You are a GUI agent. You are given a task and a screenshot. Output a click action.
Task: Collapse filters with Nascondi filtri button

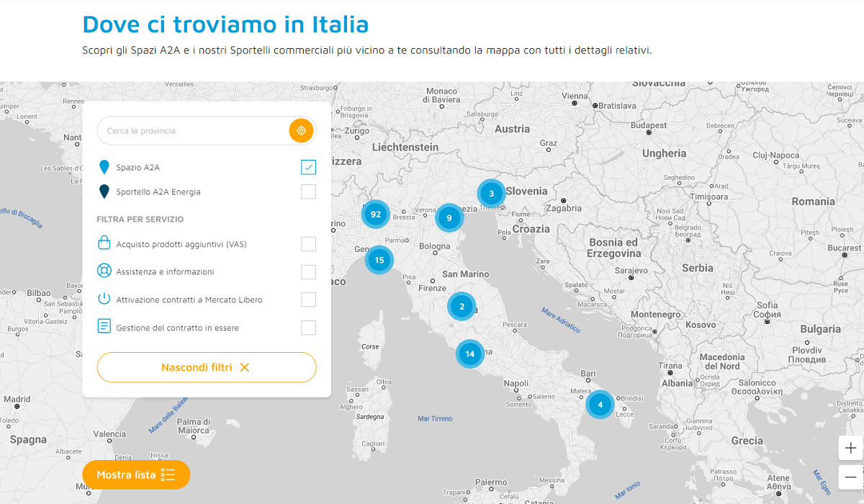(x=207, y=367)
